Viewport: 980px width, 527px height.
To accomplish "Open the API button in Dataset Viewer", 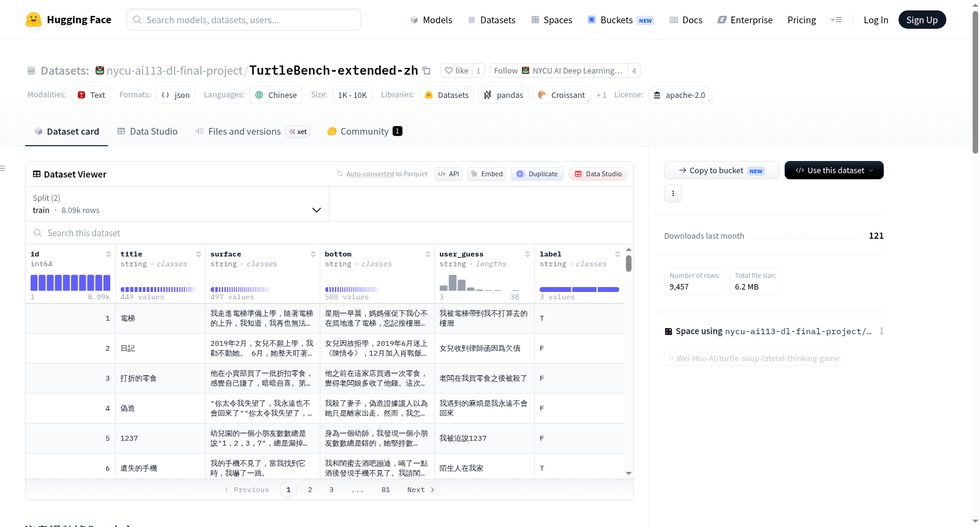I will [x=448, y=174].
